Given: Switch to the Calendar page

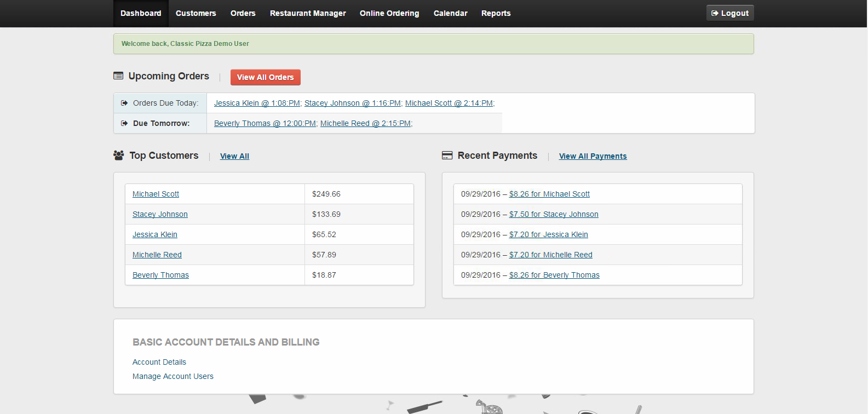Looking at the screenshot, I should tap(450, 13).
